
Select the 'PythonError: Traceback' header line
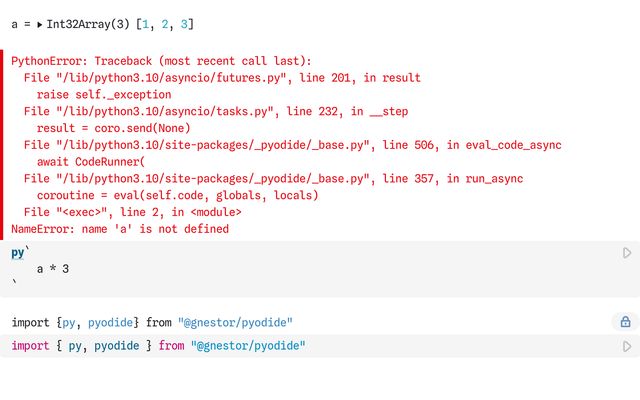(x=161, y=61)
